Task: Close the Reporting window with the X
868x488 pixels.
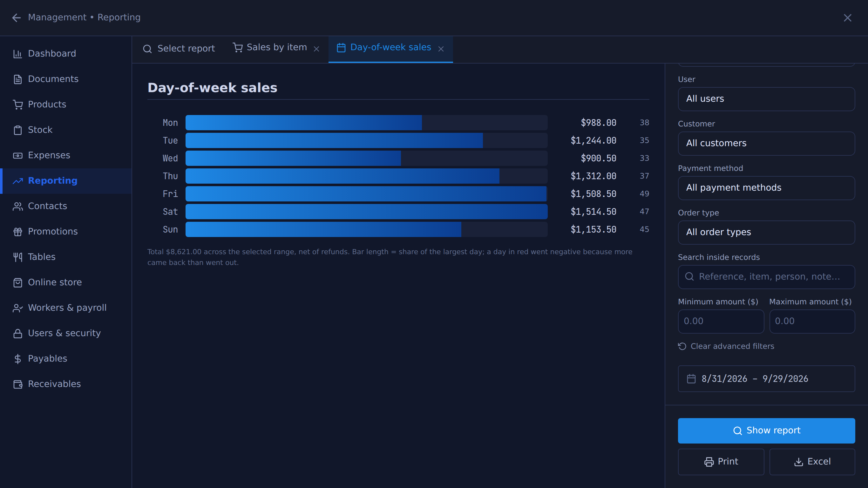Action: [847, 18]
